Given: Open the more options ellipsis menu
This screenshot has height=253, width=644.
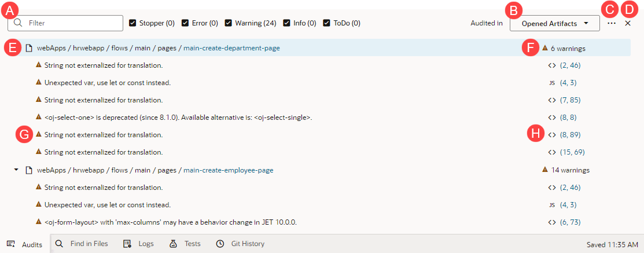Looking at the screenshot, I should (x=612, y=23).
